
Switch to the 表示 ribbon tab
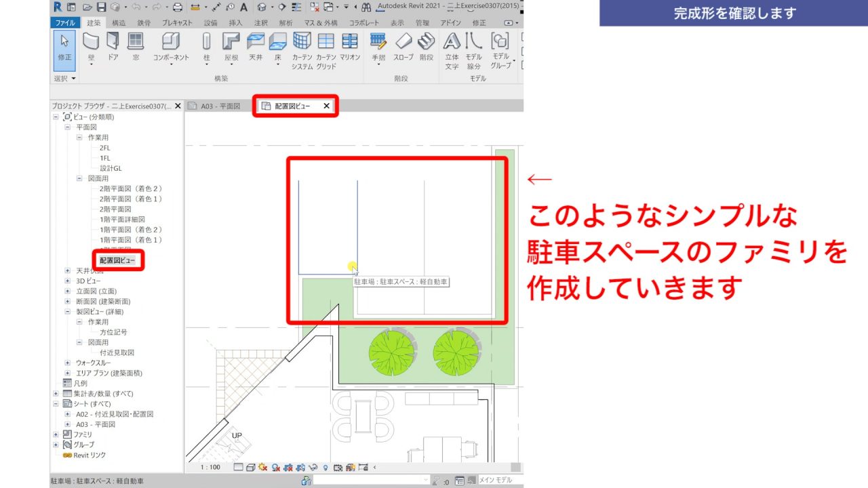tap(397, 22)
